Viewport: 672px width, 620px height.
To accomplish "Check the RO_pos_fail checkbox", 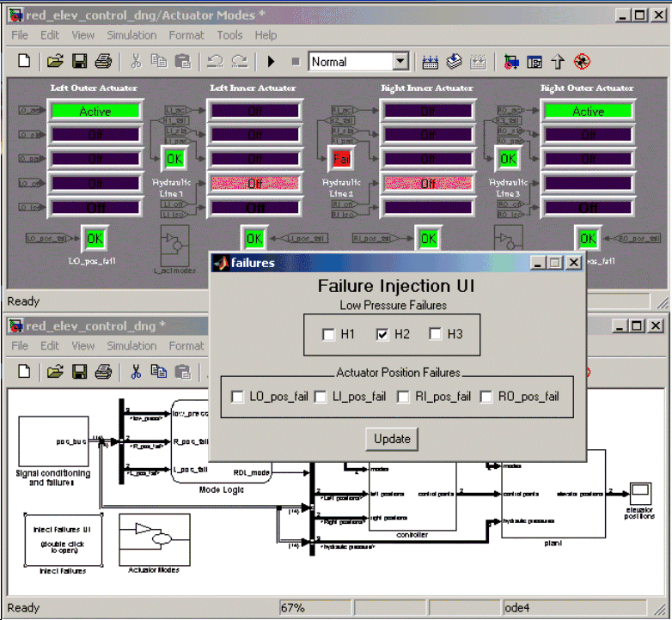I will [486, 397].
